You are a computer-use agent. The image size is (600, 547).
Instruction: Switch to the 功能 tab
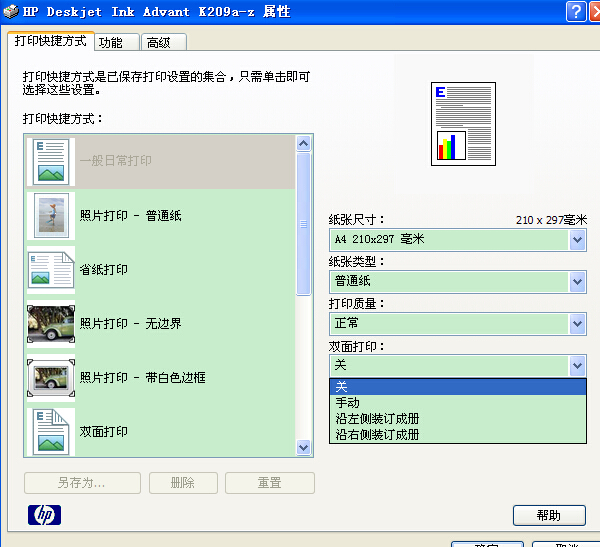[111, 42]
